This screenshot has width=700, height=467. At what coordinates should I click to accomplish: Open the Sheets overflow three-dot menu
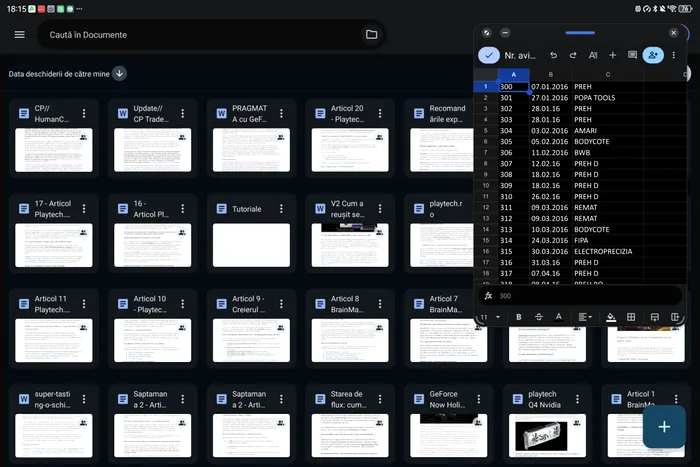[674, 55]
